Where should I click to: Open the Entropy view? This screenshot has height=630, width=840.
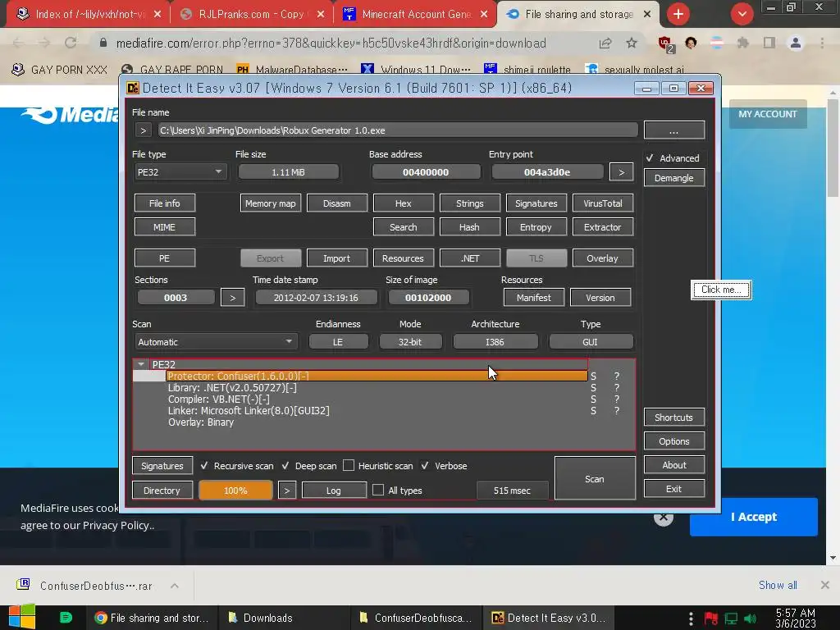(x=536, y=227)
